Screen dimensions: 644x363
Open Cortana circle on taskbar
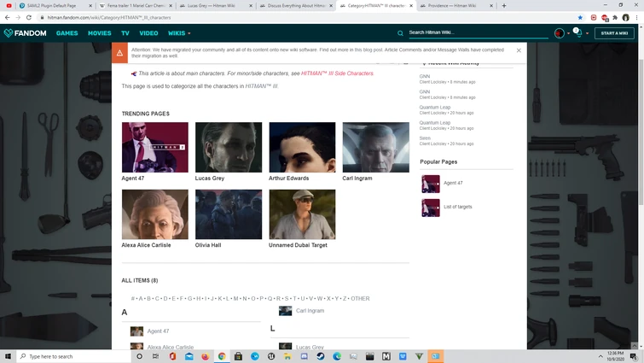coord(139,356)
